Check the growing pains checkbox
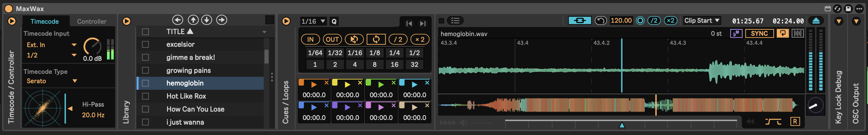This screenshot has height=135, width=868. click(x=145, y=70)
